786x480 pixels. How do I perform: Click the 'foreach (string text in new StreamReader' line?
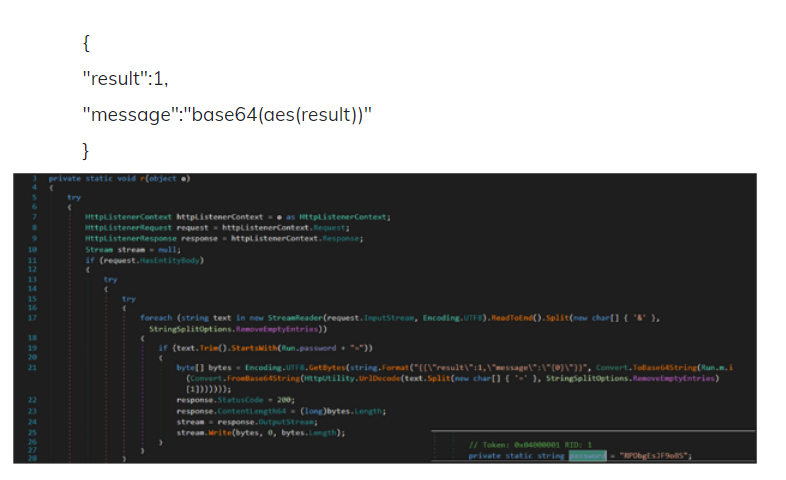click(400, 318)
